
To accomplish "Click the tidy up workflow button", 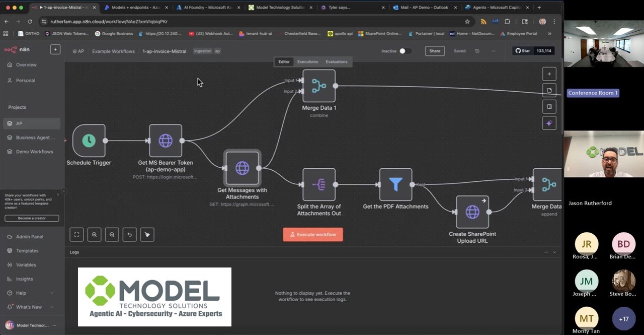I will point(147,234).
